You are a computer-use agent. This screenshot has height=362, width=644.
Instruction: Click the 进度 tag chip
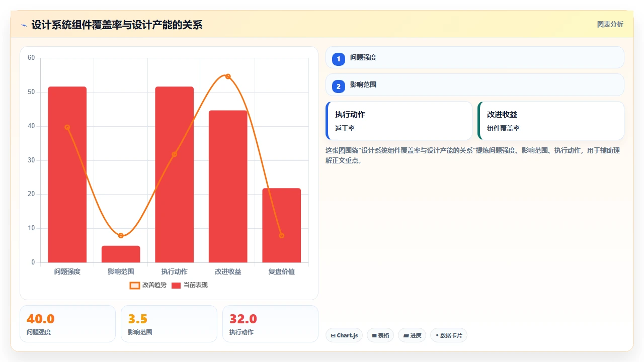pyautogui.click(x=412, y=335)
